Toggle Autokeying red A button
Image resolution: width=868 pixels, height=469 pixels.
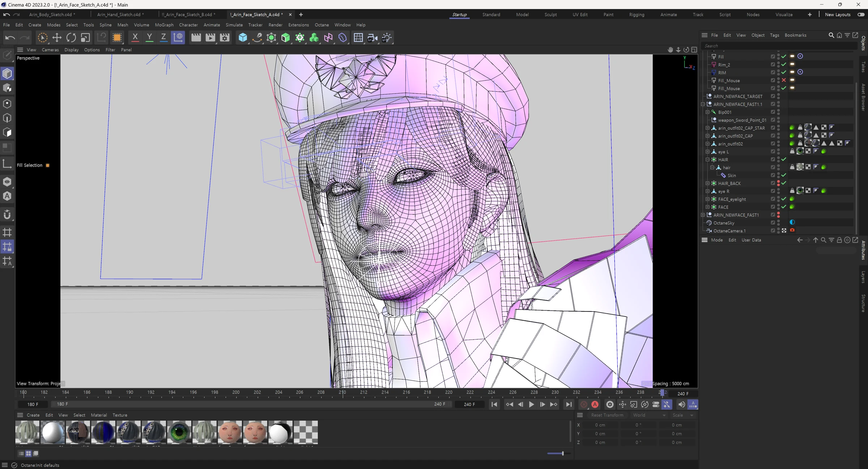pos(595,404)
